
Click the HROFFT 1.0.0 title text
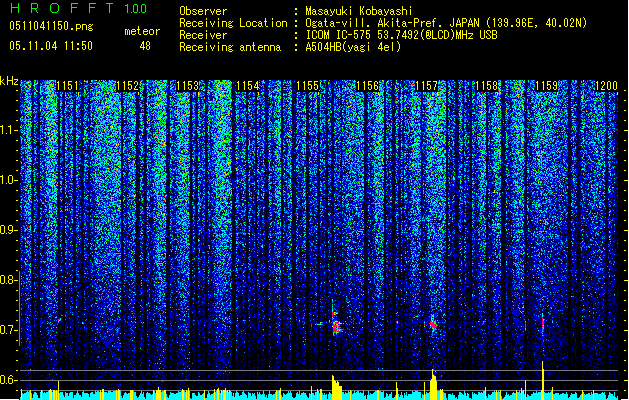pyautogui.click(x=78, y=8)
